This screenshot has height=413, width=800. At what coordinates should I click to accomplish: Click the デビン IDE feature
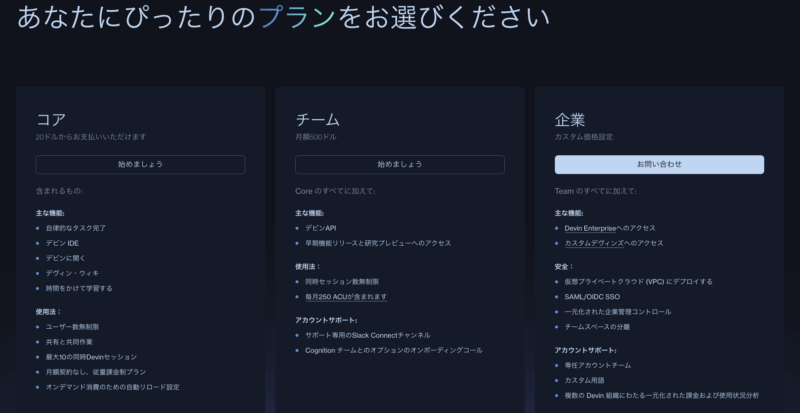[62, 243]
